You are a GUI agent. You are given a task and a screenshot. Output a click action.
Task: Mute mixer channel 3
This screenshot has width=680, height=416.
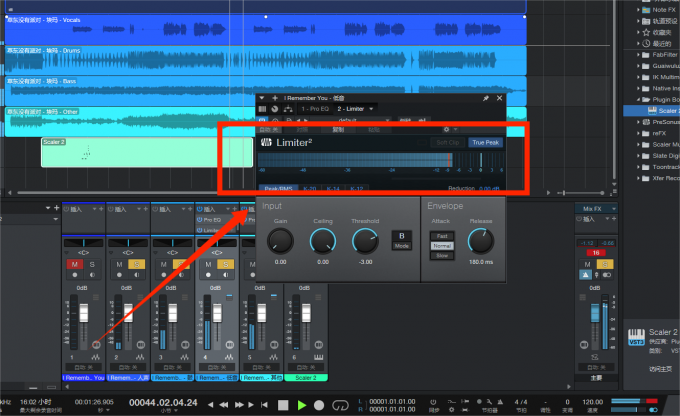tap(163, 264)
